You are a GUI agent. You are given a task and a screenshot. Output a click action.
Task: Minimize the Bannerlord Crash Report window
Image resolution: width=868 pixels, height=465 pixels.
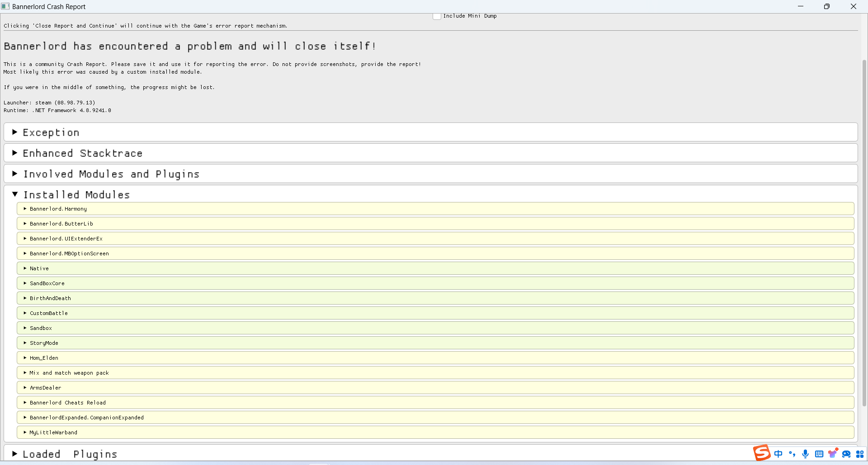(801, 6)
